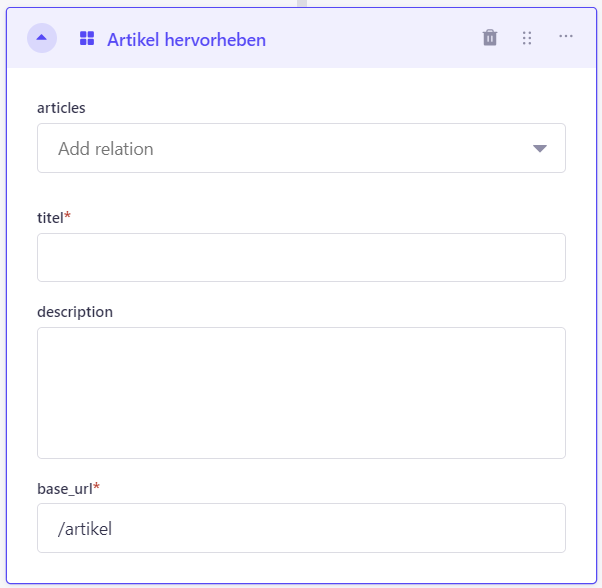Viewport: 602px width, 588px height.
Task: Open the Add relation dropdown
Action: 301,148
